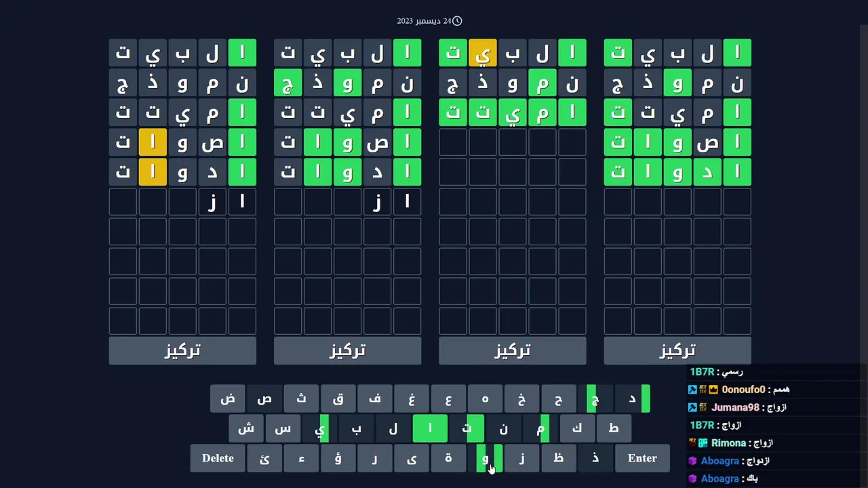
Task: Click Aboagra's chat message باك
Action: tap(751, 479)
